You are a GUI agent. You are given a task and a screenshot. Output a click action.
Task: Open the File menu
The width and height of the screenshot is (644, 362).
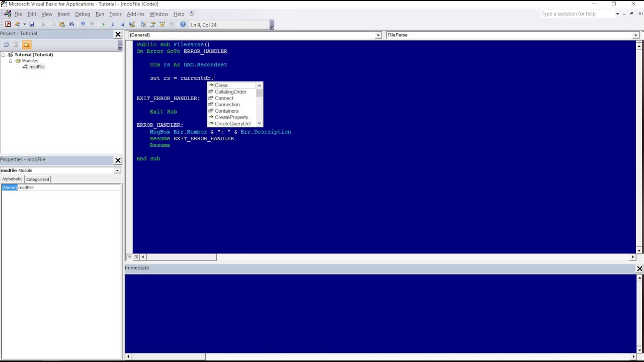[18, 14]
